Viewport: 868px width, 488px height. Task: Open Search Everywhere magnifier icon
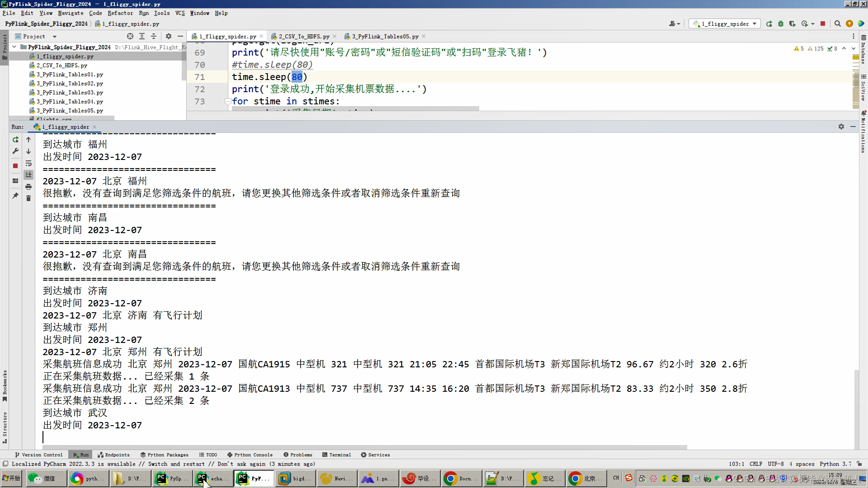pyautogui.click(x=838, y=24)
